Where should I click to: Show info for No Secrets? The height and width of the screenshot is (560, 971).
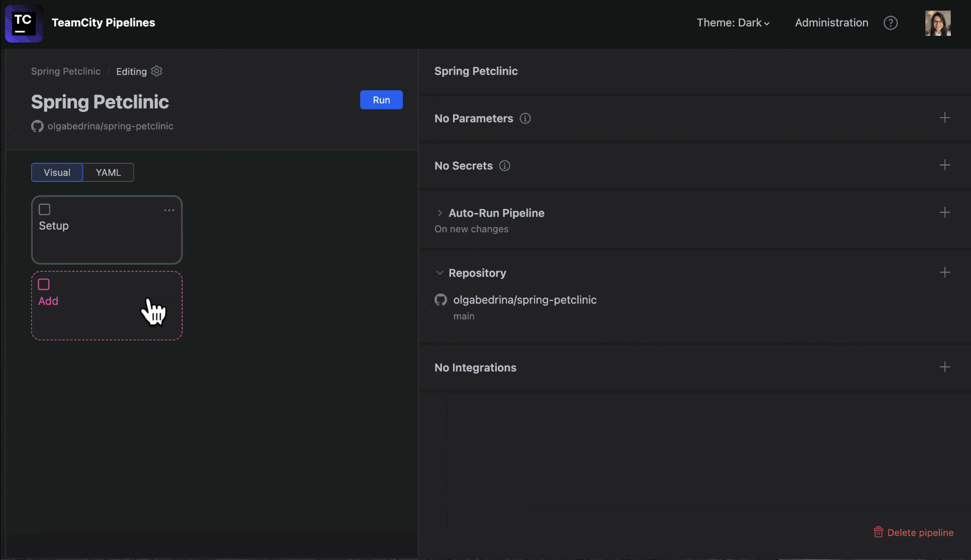tap(504, 165)
